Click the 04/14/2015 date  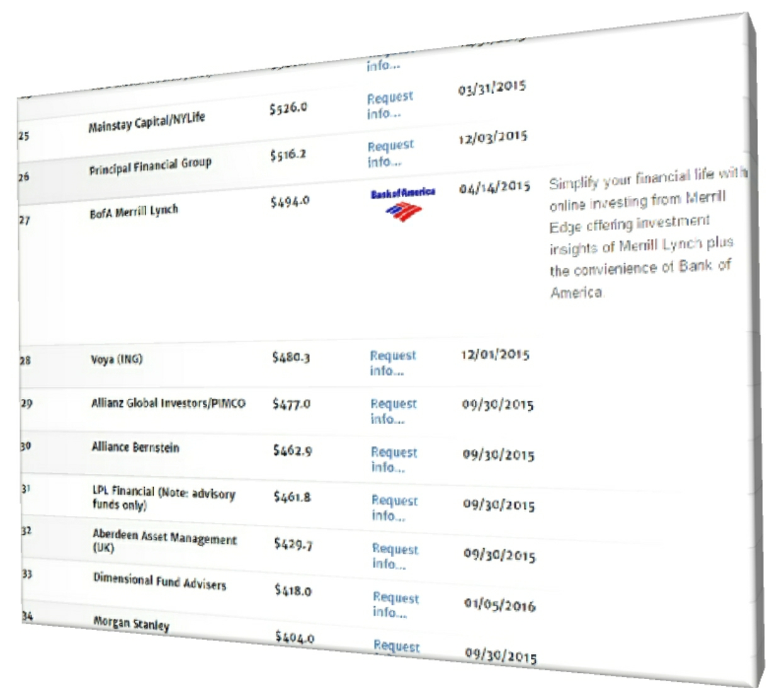[x=495, y=188]
